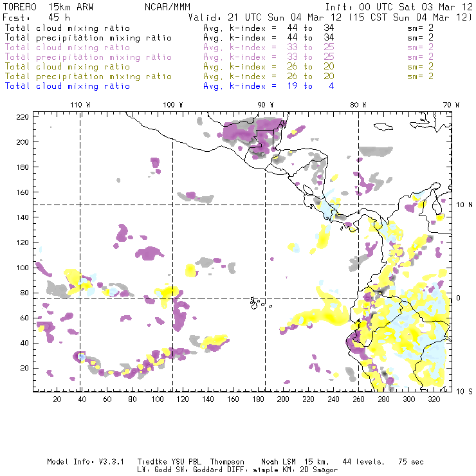Viewport: 476px width, 476px height.
Task: Select 160 on the vertical axis
Action: click(x=23, y=192)
